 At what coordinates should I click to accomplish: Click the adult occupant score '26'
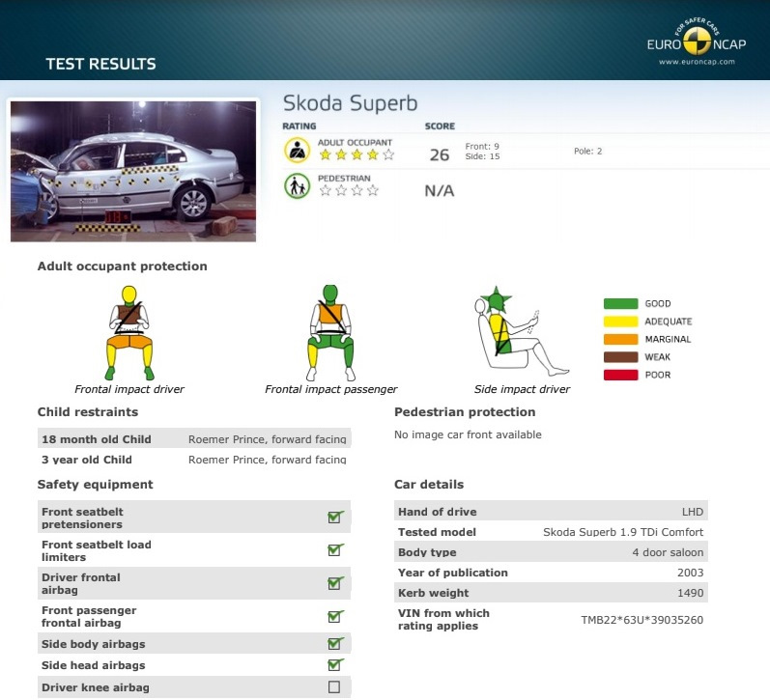pos(440,155)
